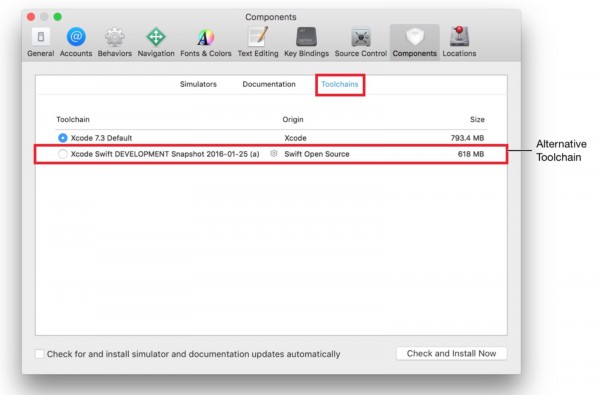This screenshot has height=395, width=600.
Task: Click gear icon beside Swift Snapshot toolchain
Action: coord(274,153)
